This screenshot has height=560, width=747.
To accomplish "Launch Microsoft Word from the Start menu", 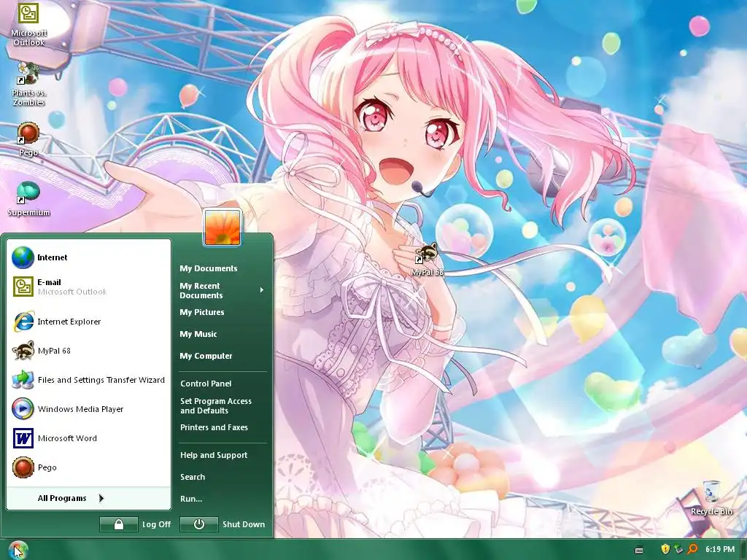I will (x=88, y=438).
